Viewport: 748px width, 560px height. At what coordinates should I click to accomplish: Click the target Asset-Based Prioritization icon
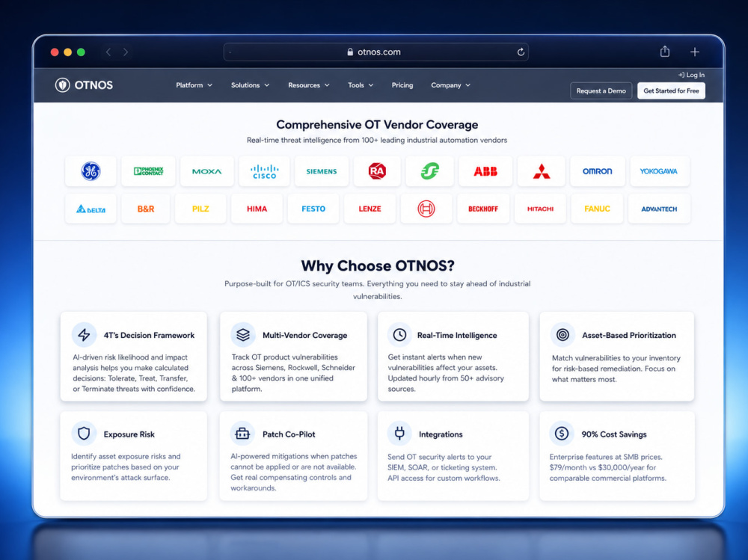(x=562, y=335)
